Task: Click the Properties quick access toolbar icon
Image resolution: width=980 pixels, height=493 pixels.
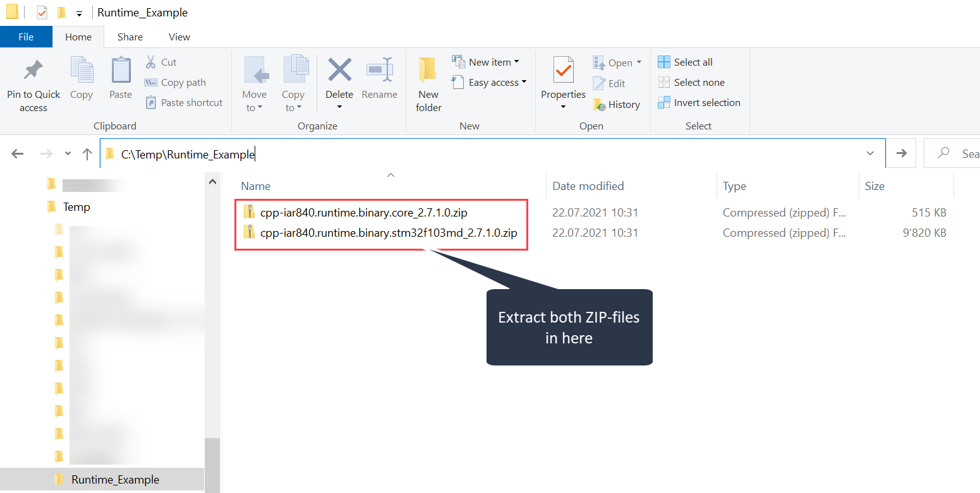Action: (42, 12)
